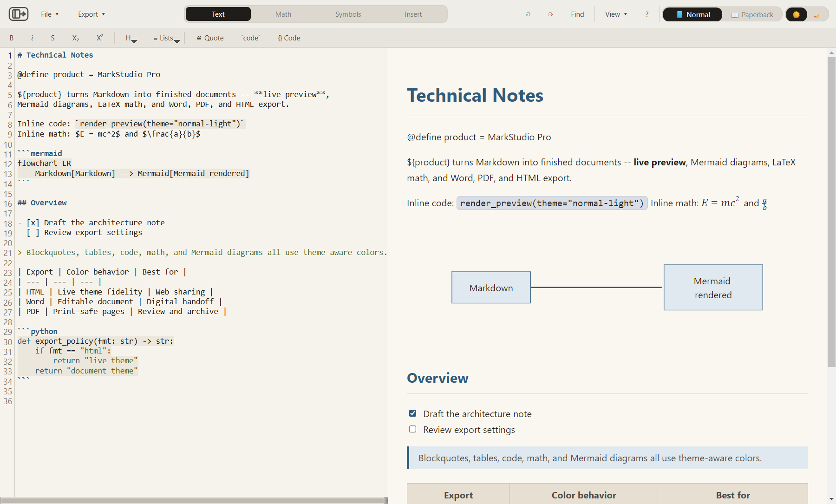The height and width of the screenshot is (504, 836).
Task: Click the '```mermaid' fence line in editor
Action: tap(40, 153)
